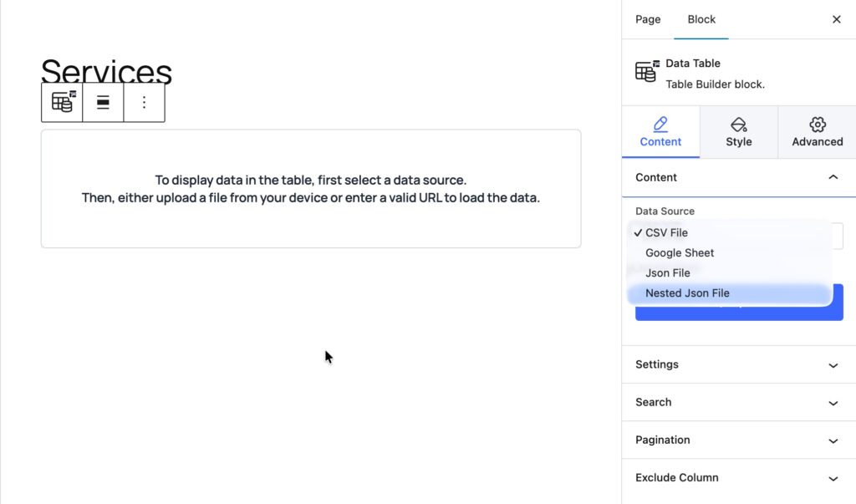Screen dimensions: 856x504
Task: Click inside the empty data table placeholder
Action: [310, 188]
